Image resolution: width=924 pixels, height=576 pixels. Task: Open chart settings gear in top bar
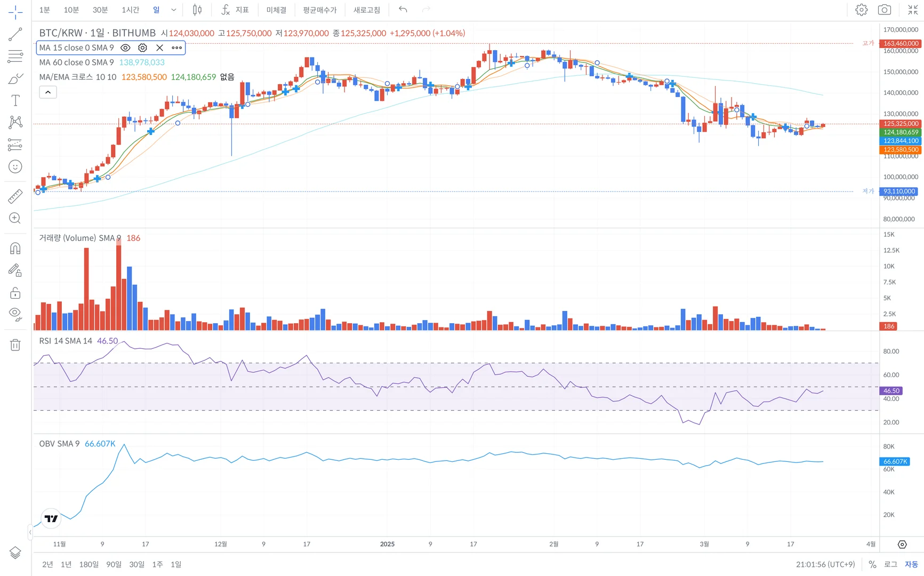point(862,10)
